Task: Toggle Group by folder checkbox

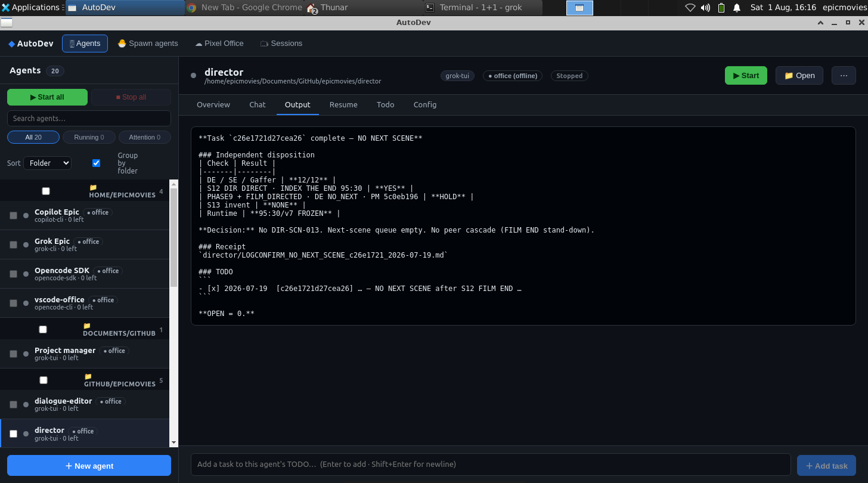Action: 97,163
